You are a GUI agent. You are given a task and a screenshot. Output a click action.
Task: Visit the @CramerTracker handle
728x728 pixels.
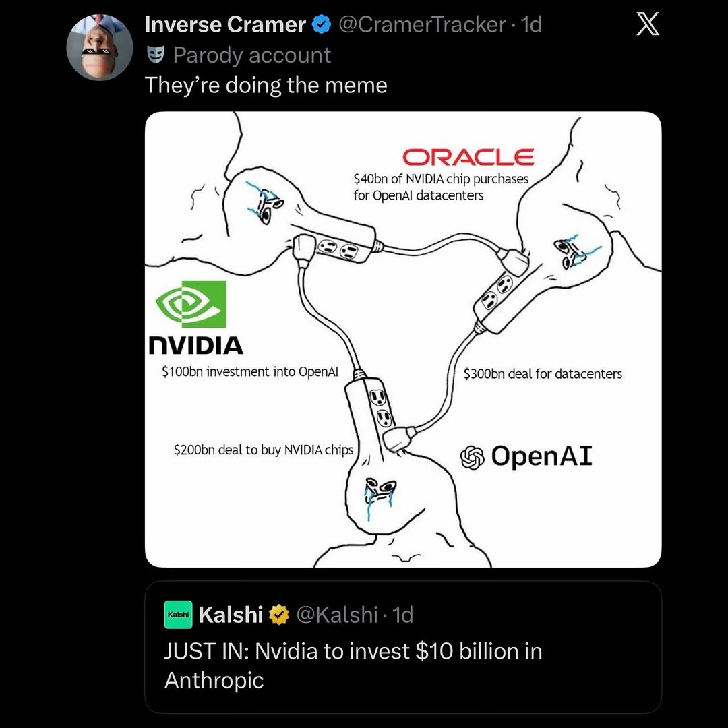point(421,25)
